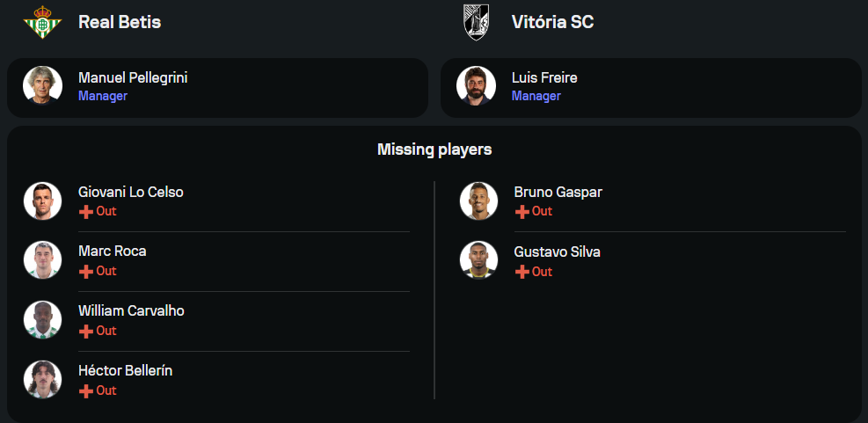Click Gustavo Silva's player avatar
Image resolution: width=868 pixels, height=423 pixels.
pyautogui.click(x=478, y=261)
